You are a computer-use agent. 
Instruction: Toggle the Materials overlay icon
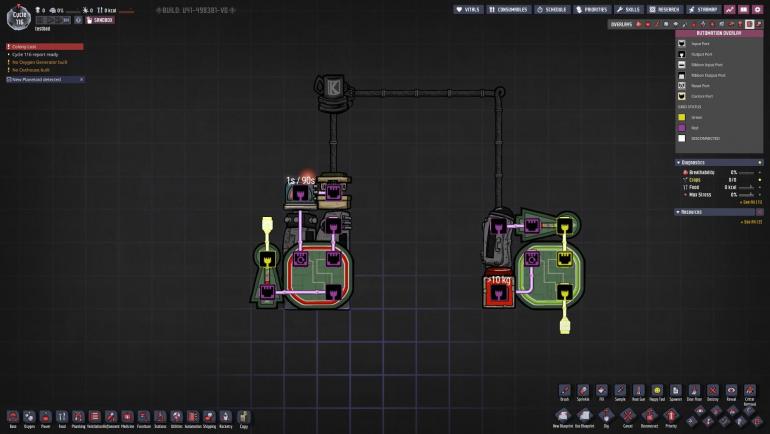point(666,24)
